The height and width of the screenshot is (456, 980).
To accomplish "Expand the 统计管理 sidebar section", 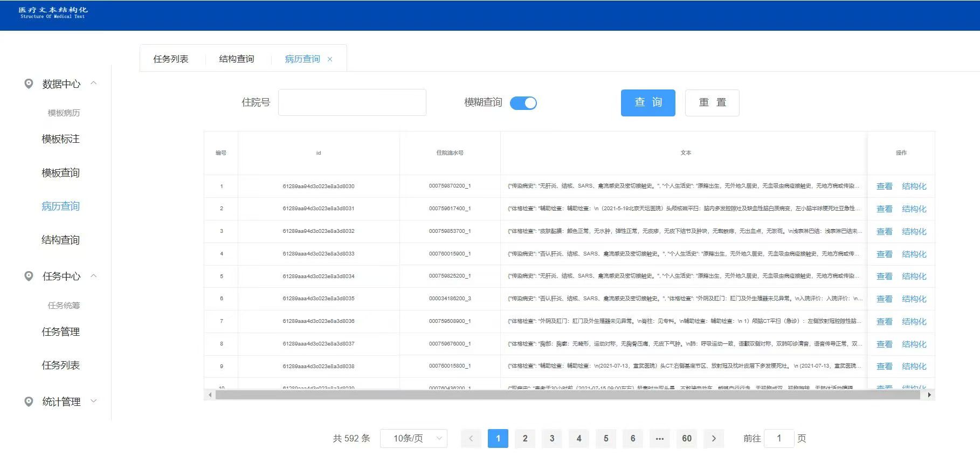I will pyautogui.click(x=94, y=401).
